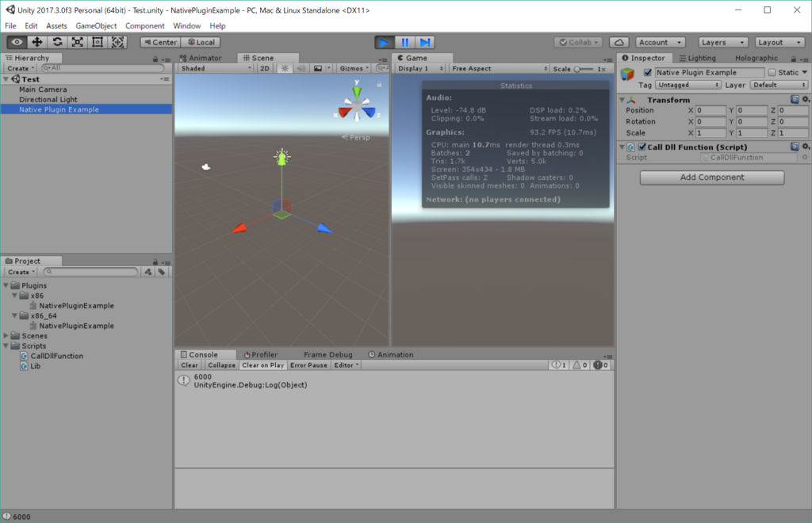
Task: Collapse the Plugins folder
Action: coord(6,285)
